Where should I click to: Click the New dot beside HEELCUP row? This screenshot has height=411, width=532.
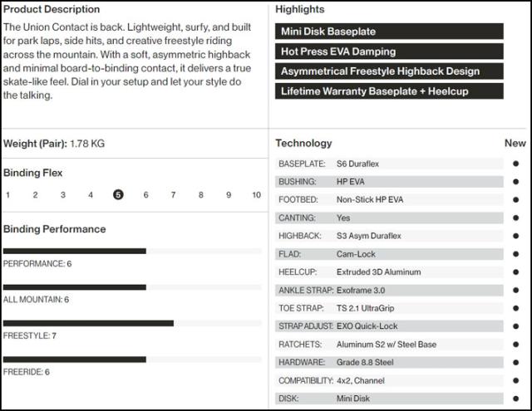515,272
